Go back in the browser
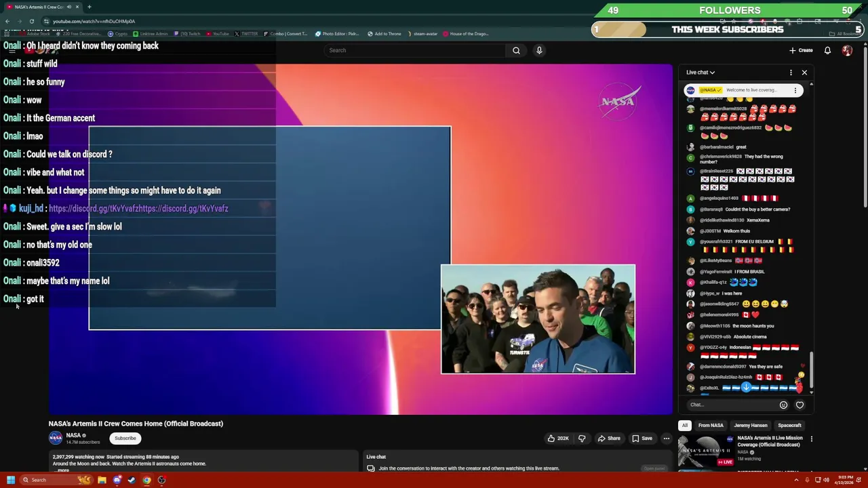This screenshot has height=488, width=868. tap(7, 21)
